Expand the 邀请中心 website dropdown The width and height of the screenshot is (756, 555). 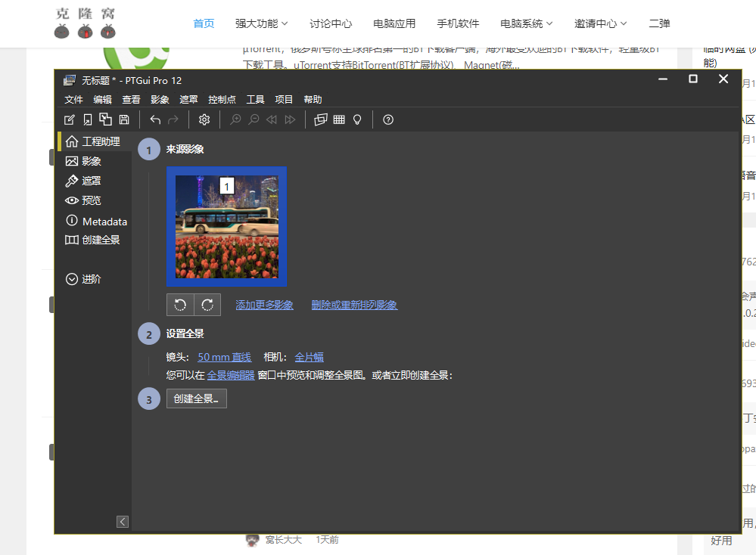(x=600, y=23)
